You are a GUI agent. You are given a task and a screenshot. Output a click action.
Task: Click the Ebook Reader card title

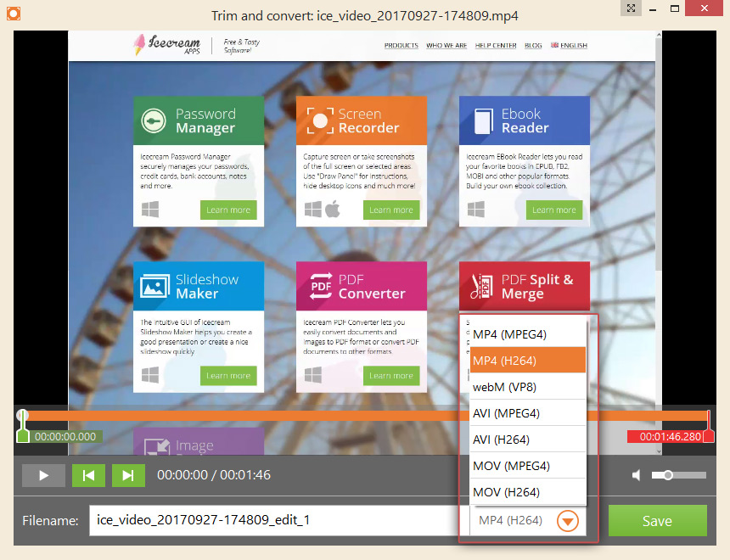click(x=525, y=120)
